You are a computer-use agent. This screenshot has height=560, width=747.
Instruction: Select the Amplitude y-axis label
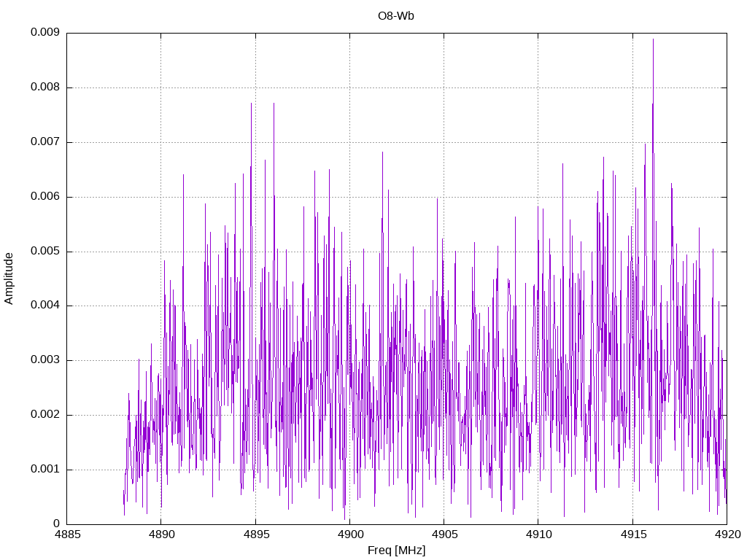point(9,279)
